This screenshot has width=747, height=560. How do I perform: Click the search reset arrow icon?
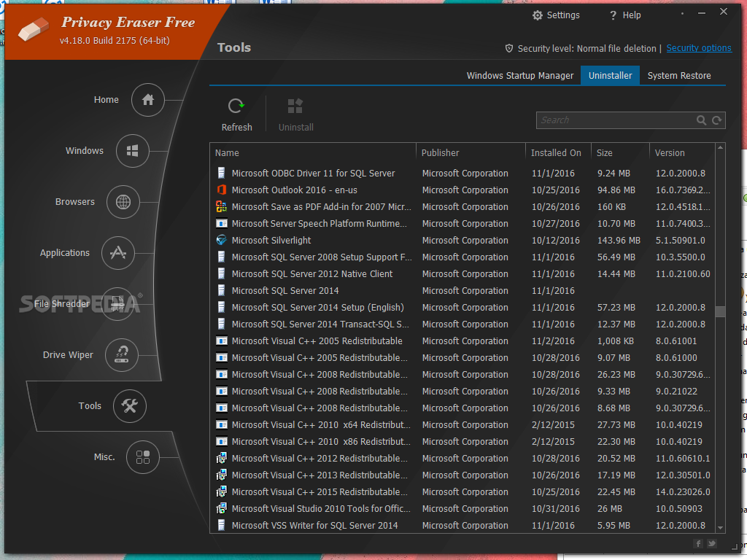point(716,120)
